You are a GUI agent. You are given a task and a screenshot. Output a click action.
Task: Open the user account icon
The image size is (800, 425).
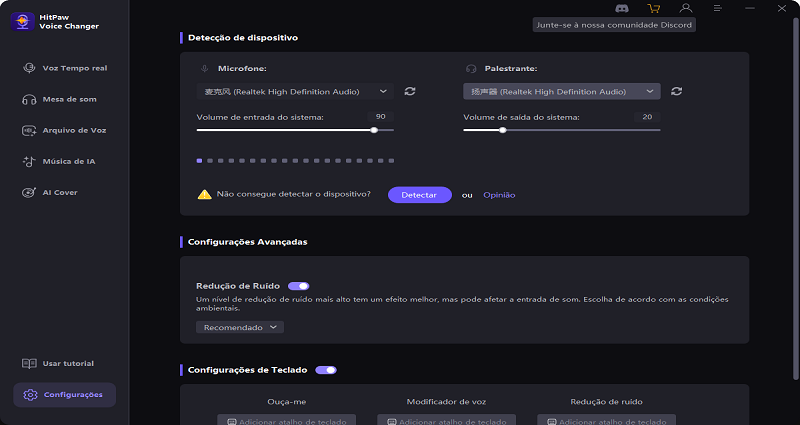click(686, 8)
